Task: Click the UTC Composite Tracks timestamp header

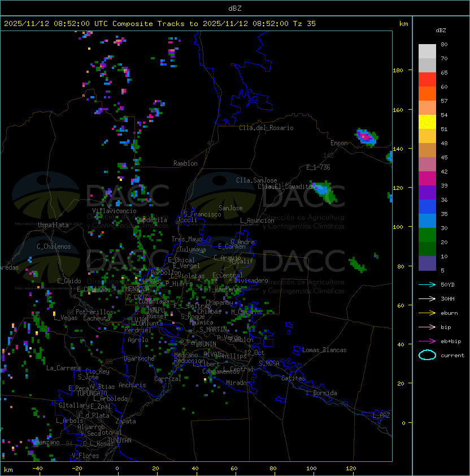Action: (160, 24)
